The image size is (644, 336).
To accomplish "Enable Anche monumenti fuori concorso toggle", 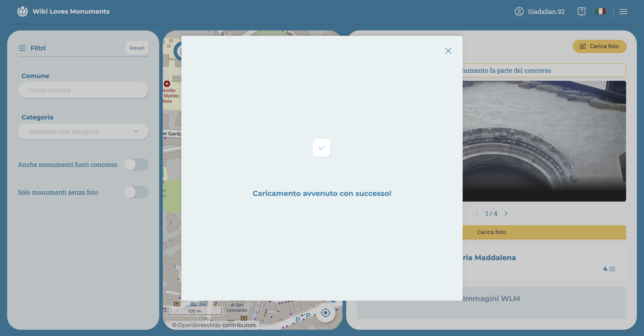I will click(x=136, y=164).
